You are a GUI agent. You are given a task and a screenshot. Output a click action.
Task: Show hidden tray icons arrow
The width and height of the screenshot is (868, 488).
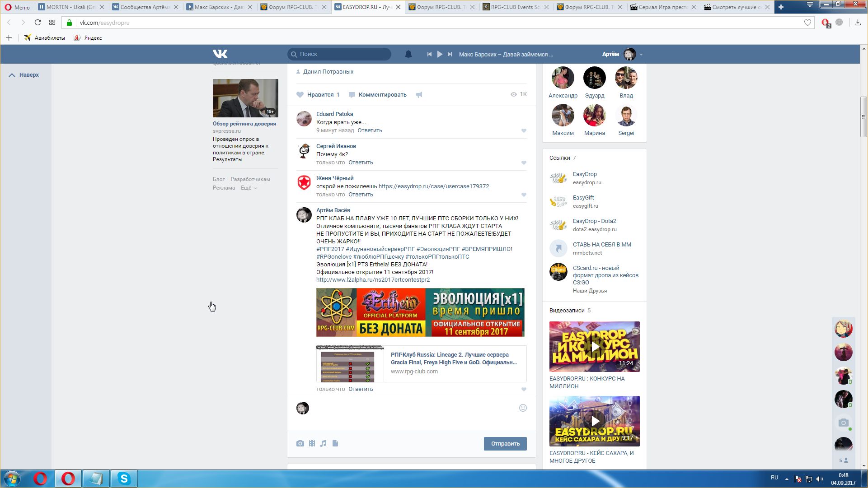787,479
